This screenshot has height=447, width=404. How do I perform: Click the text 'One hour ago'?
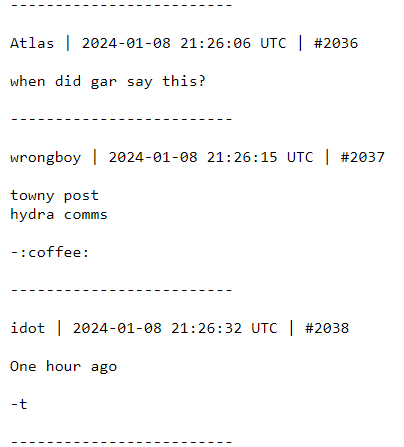[x=63, y=367]
